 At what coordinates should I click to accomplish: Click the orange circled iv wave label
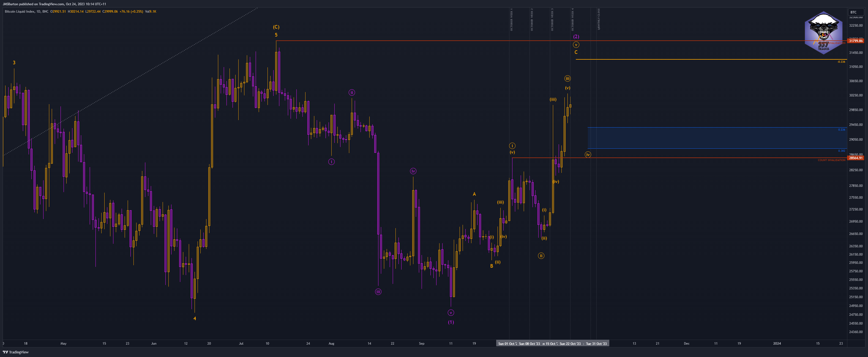click(588, 155)
